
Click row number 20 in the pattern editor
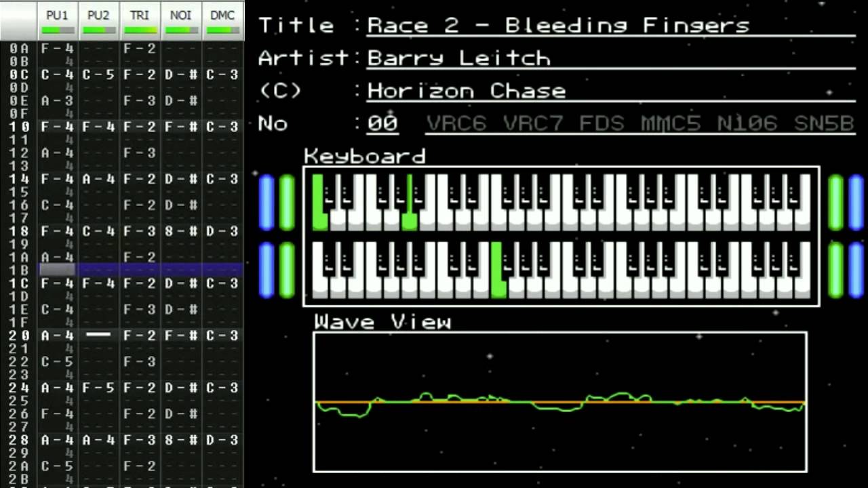tap(19, 335)
